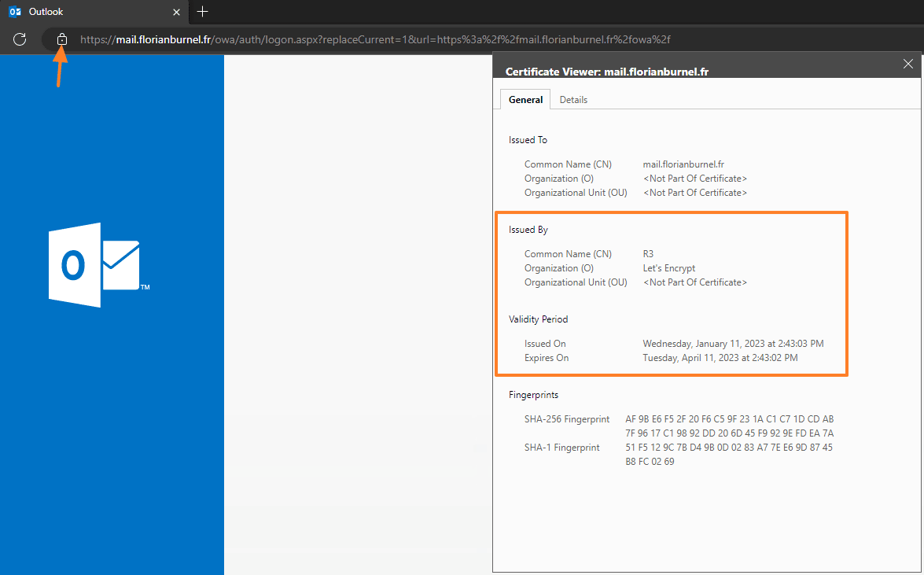Click the Common Name mail.florianburnel.fr value
This screenshot has width=924, height=575.
pos(686,164)
